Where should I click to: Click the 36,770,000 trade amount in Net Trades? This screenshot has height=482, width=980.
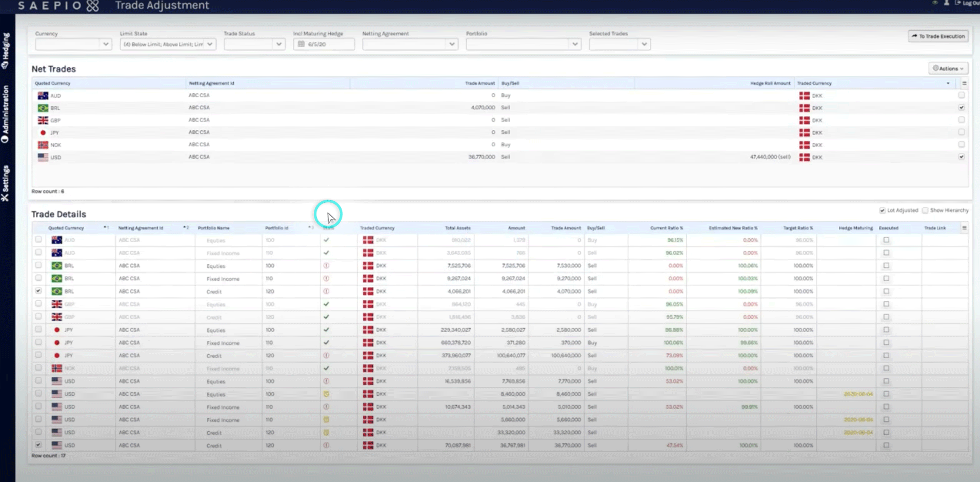[481, 157]
